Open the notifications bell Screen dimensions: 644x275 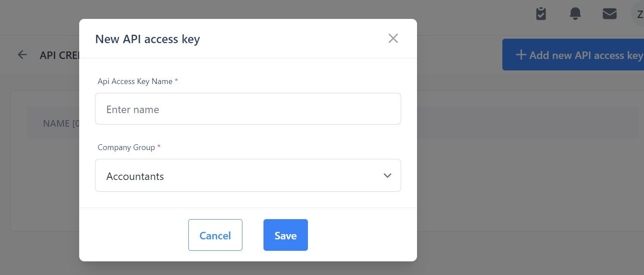pos(575,14)
